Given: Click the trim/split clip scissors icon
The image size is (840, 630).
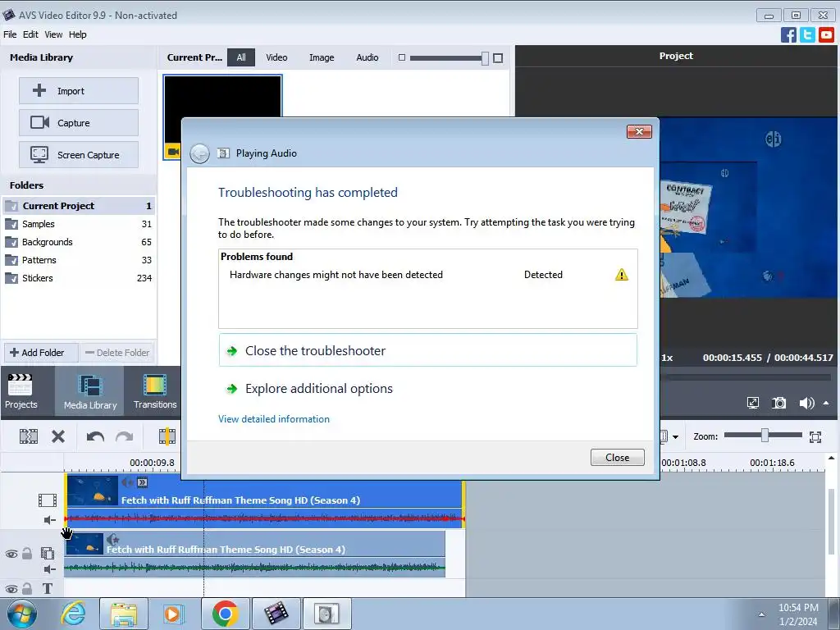Looking at the screenshot, I should coord(29,436).
